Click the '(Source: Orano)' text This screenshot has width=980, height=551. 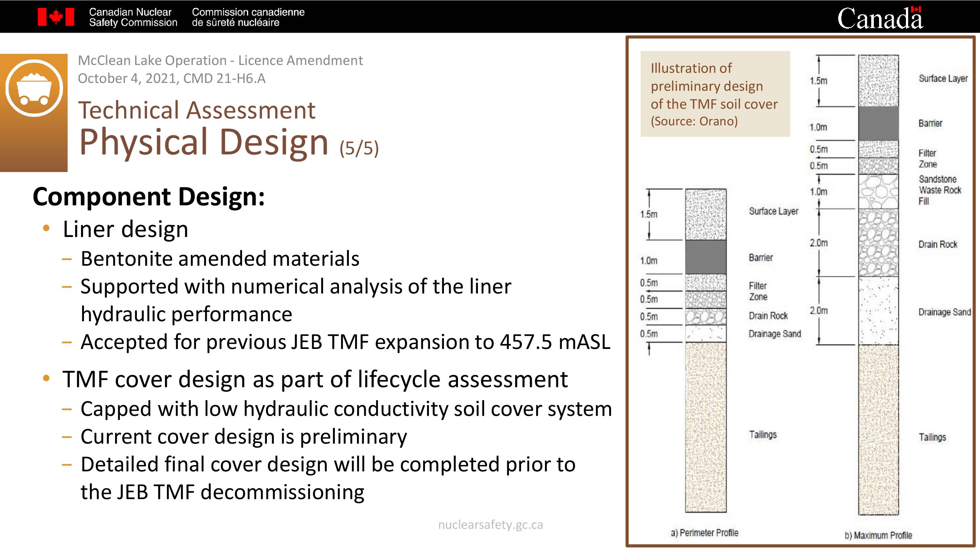click(x=694, y=121)
